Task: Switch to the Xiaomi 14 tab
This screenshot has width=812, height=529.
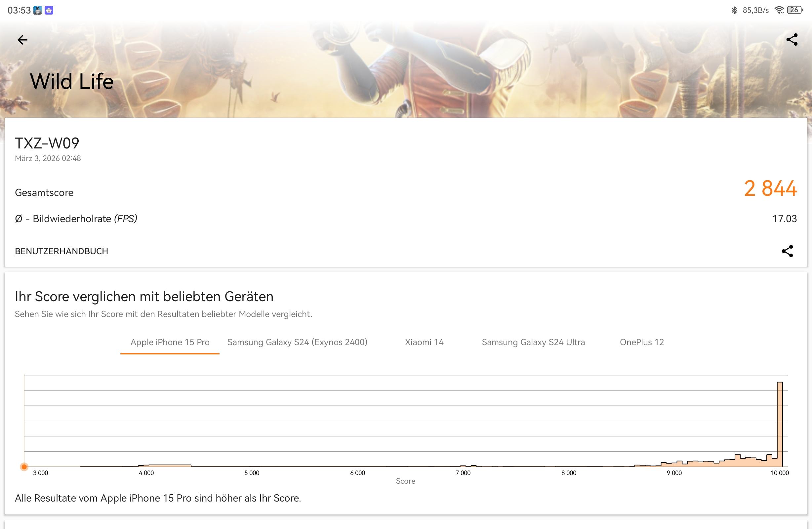Action: (x=424, y=342)
